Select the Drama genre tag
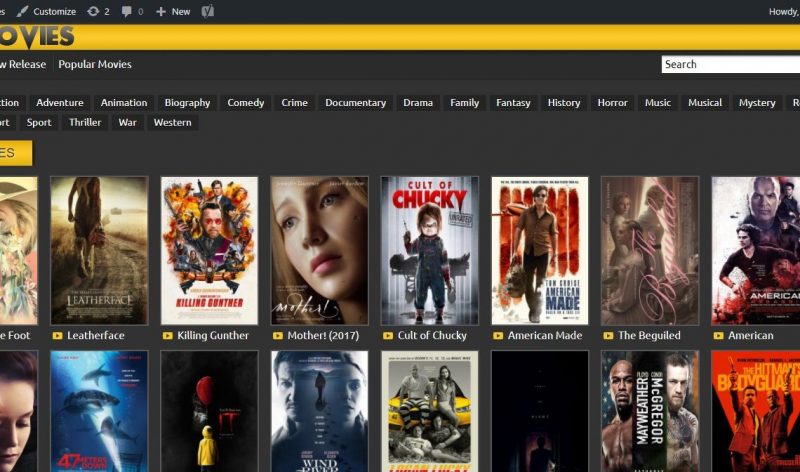 (418, 103)
